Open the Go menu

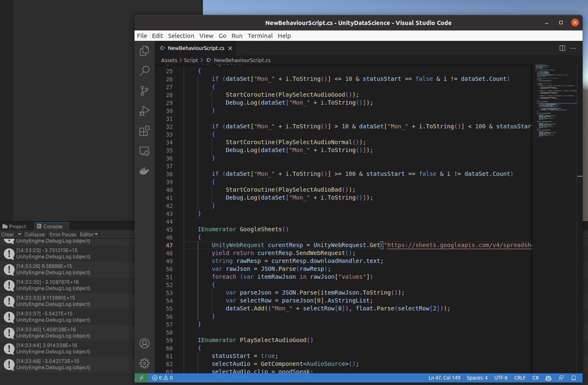[x=222, y=36]
